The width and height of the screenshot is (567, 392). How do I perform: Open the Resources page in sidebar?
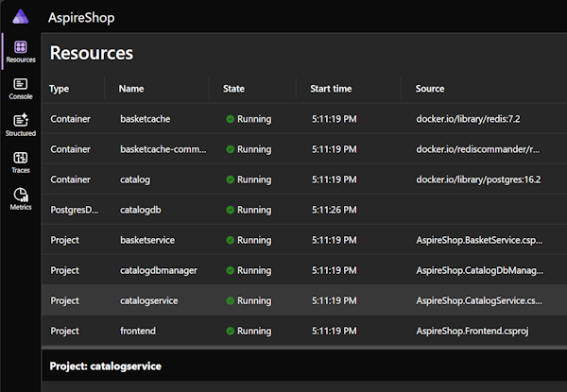(x=21, y=51)
